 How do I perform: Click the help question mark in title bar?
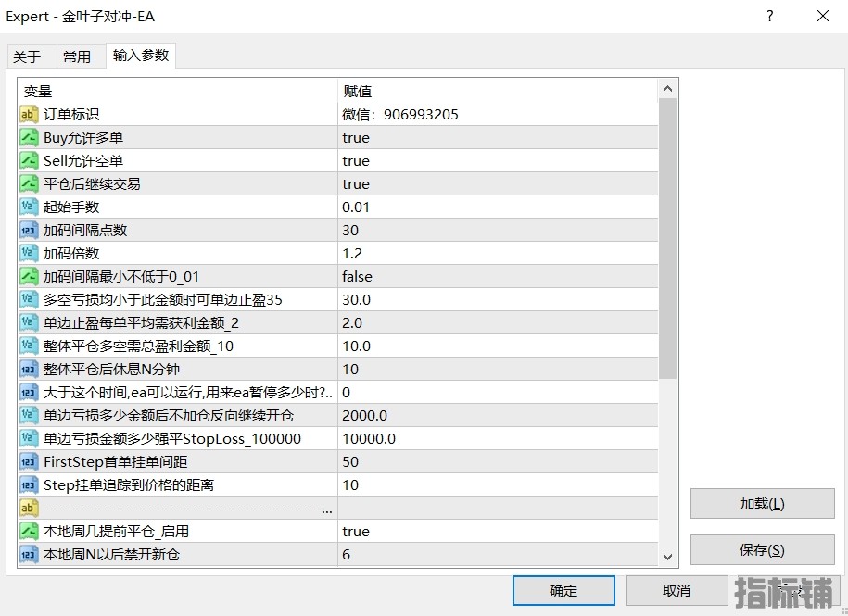[x=769, y=17]
